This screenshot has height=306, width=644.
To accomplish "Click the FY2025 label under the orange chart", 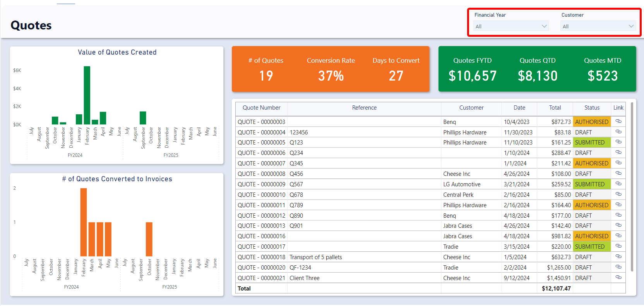I will (x=170, y=287).
